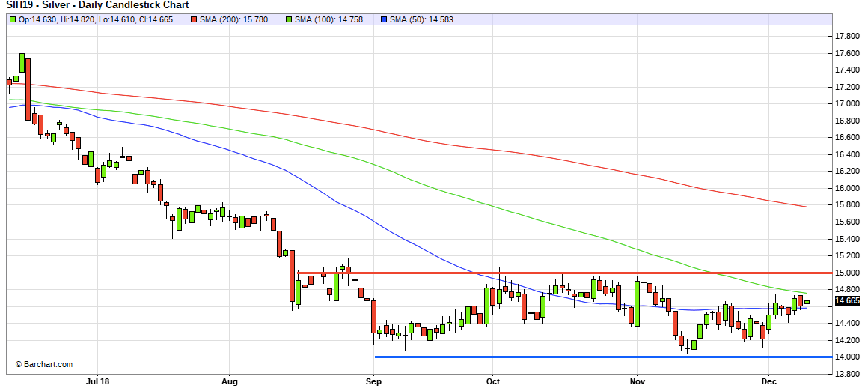This screenshot has width=868, height=388.
Task: Click the 'SMA (200): 15.780' legend text
Action: click(234, 20)
